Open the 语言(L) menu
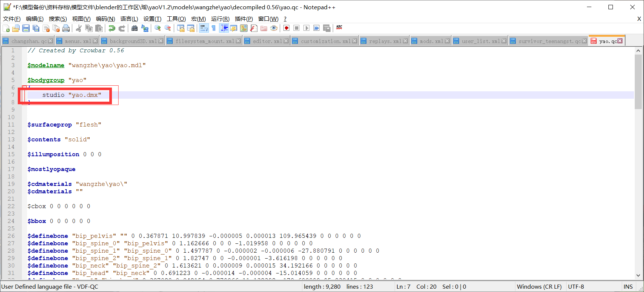The width and height of the screenshot is (644, 292). click(129, 19)
